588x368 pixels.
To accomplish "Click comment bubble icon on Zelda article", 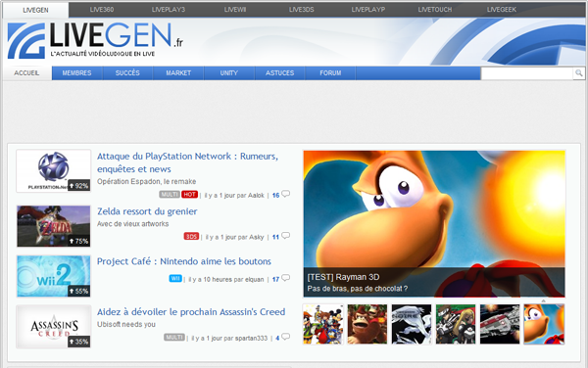I will click(286, 236).
